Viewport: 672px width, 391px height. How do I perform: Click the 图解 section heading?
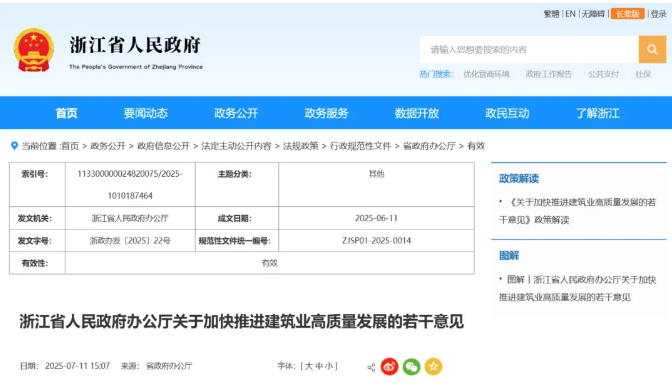pos(509,256)
